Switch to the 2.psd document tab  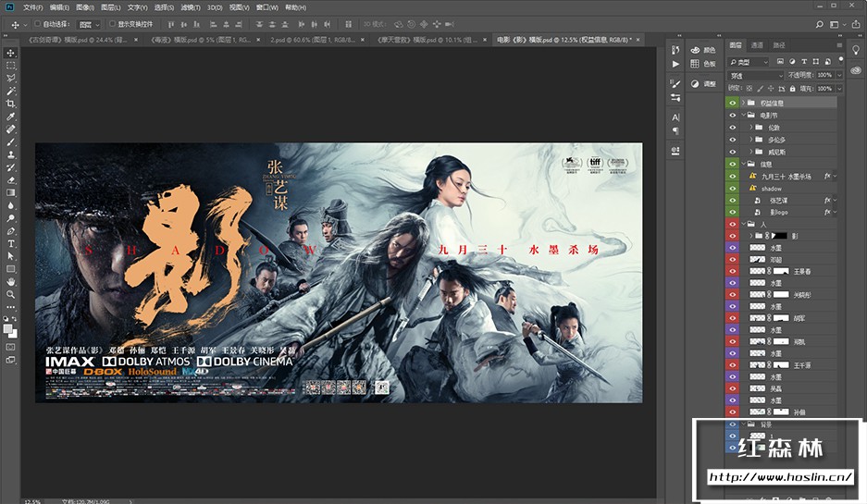click(x=313, y=40)
